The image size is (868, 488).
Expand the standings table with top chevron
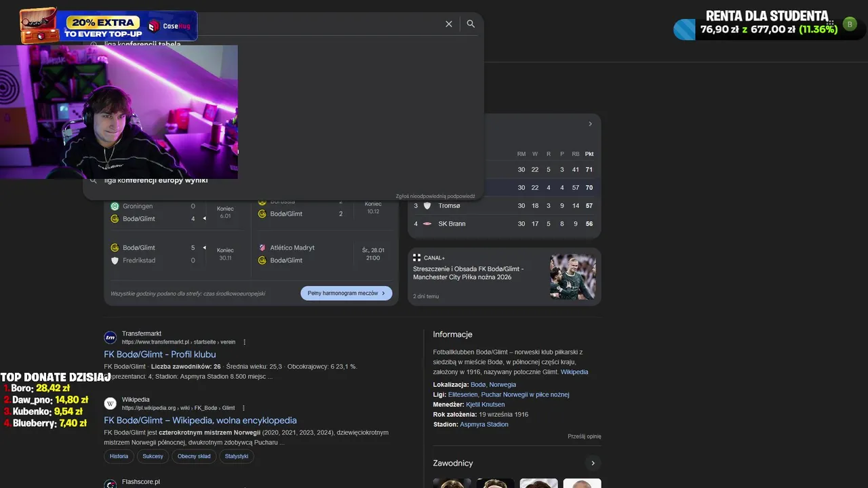pyautogui.click(x=590, y=124)
